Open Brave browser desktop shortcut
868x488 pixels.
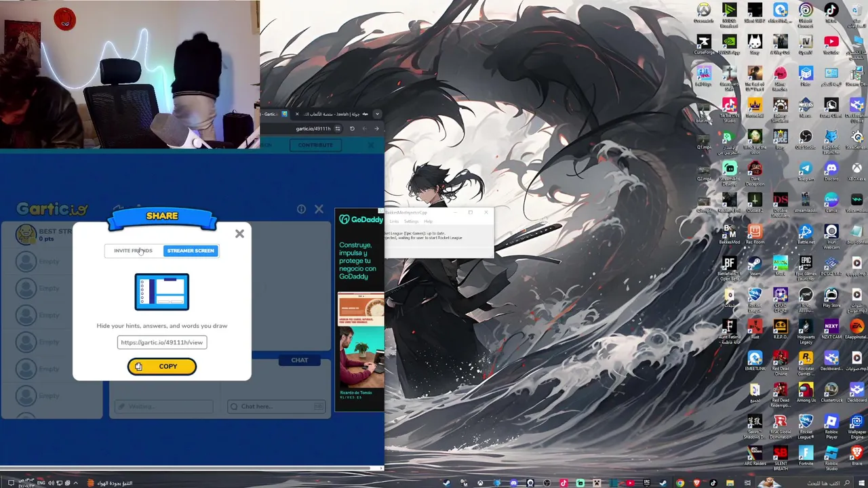click(857, 456)
